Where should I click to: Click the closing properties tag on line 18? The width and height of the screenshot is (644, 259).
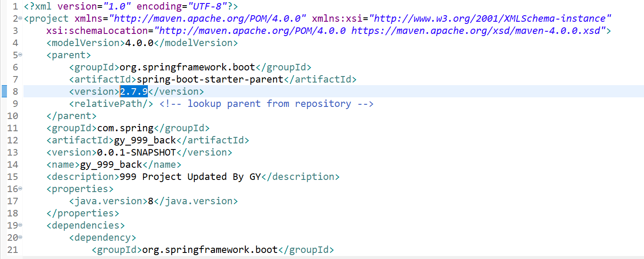tap(83, 213)
